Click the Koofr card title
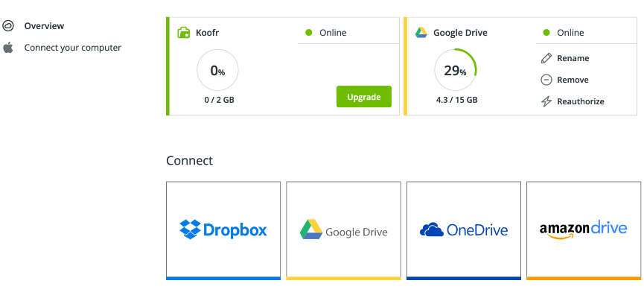Screen dimensions: 644x298 click(x=208, y=33)
